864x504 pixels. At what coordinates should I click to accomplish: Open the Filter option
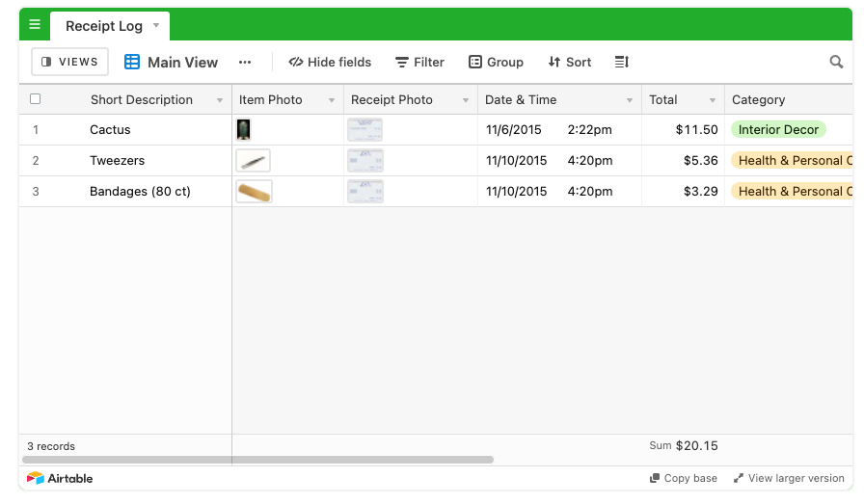419,63
